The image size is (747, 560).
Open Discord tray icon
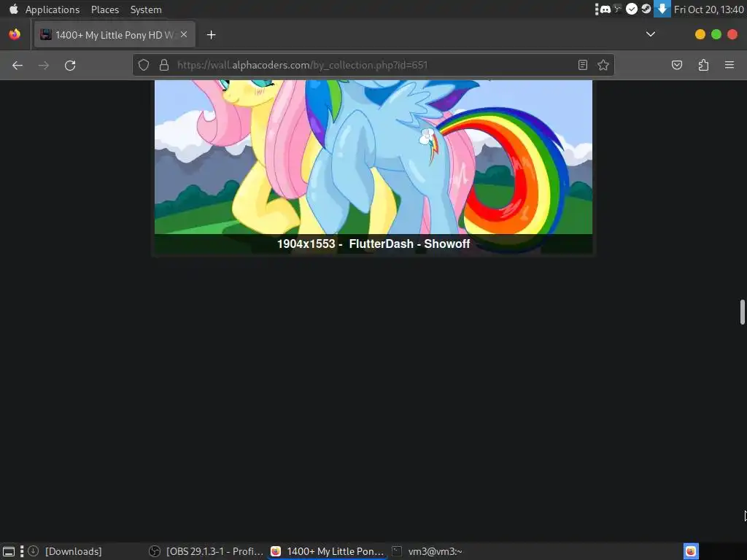tap(605, 9)
